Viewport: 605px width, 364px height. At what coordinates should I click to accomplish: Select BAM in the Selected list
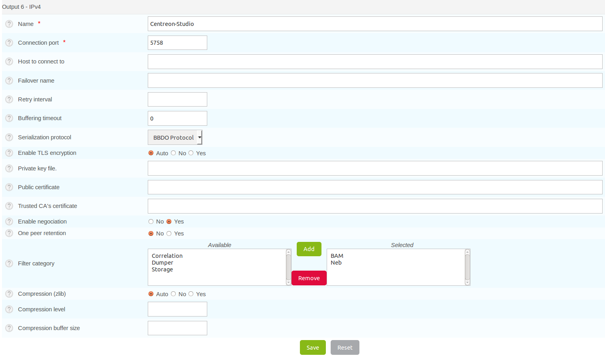[337, 256]
